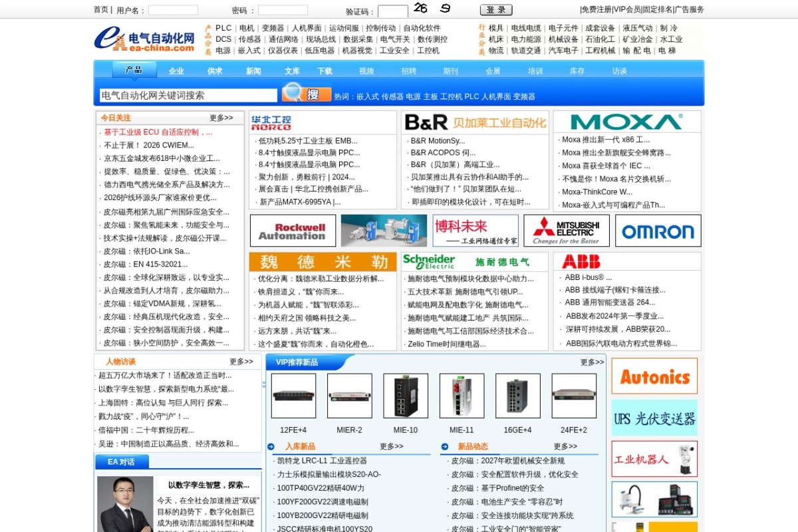
Task: Click the Rockwell Automation logo
Action: click(293, 231)
